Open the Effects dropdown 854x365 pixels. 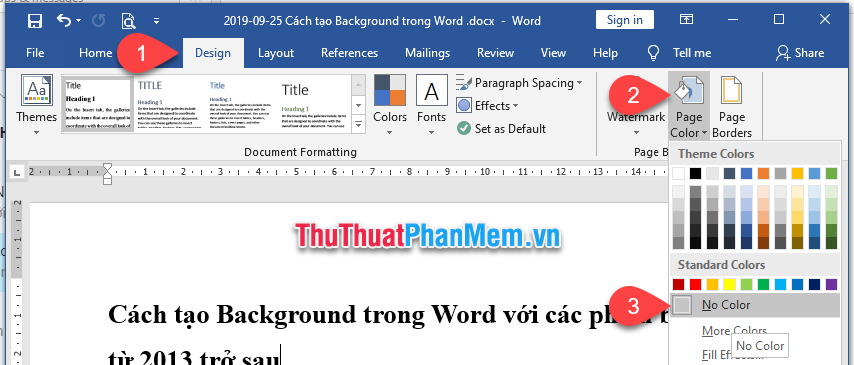[x=487, y=106]
